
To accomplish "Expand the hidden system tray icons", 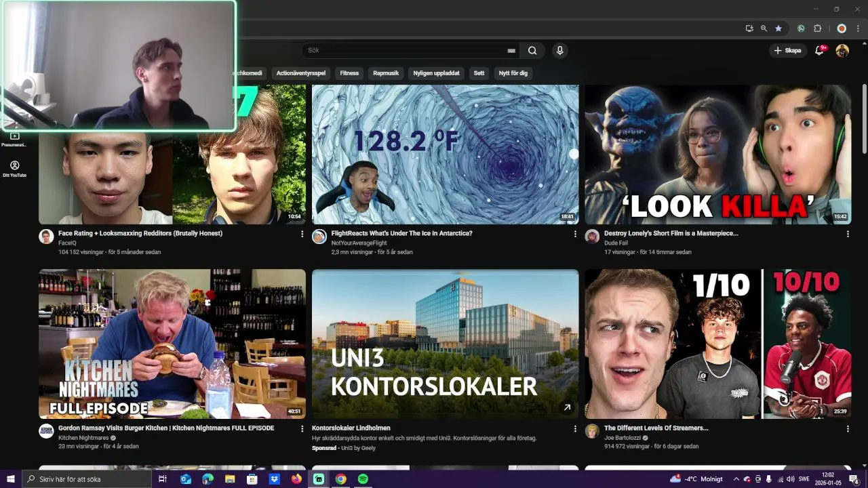I will click(x=736, y=479).
